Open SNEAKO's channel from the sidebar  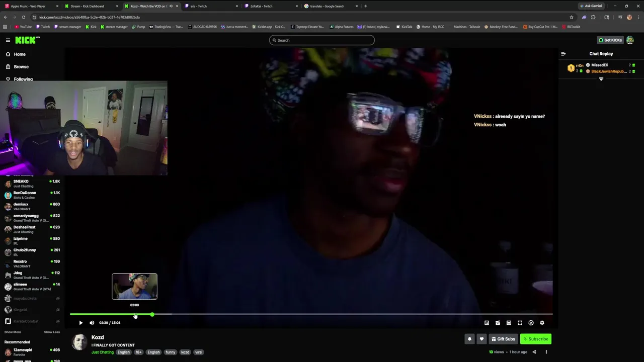pyautogui.click(x=32, y=184)
